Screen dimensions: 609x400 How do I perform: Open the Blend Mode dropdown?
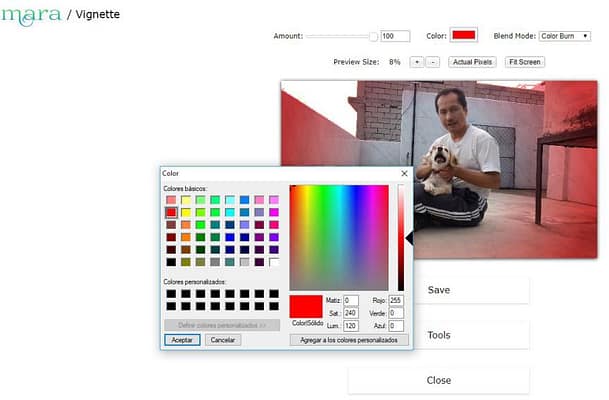click(564, 36)
